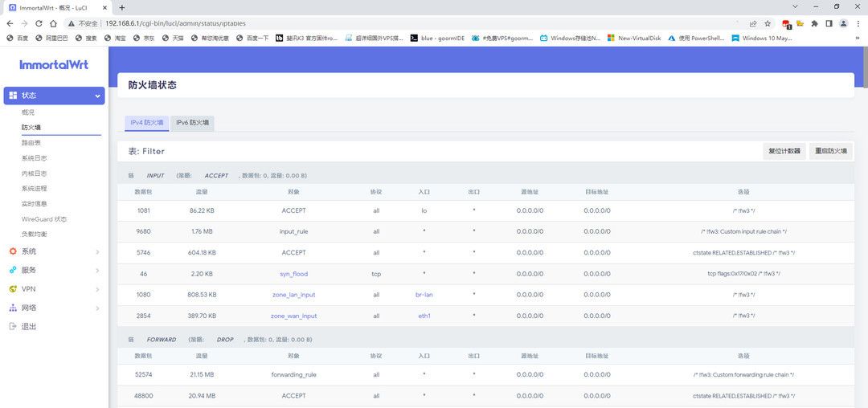The width and height of the screenshot is (868, 408).
Task: Open 路由表 in the sidebar
Action: point(31,143)
